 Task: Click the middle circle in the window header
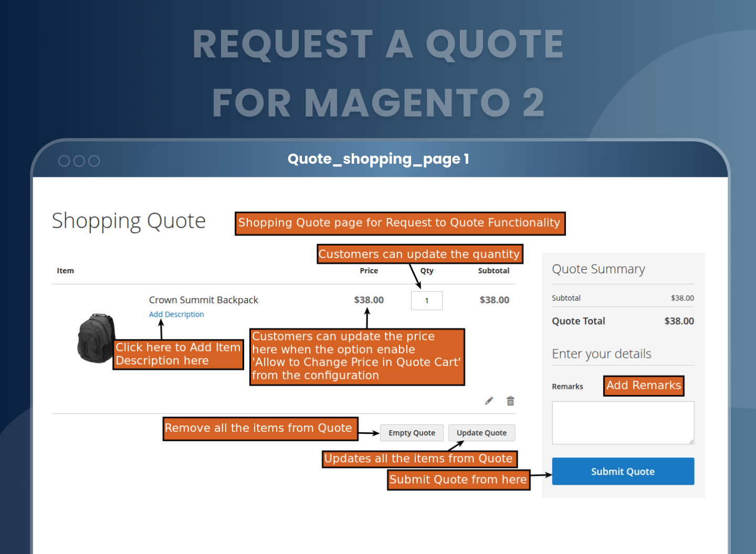79,161
